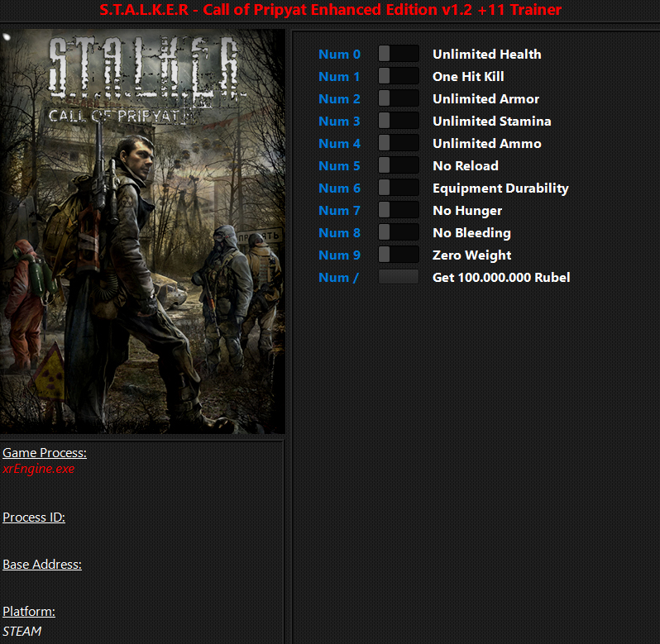The width and height of the screenshot is (660, 644).
Task: Toggle the Unlimited Health switch
Action: pos(398,54)
